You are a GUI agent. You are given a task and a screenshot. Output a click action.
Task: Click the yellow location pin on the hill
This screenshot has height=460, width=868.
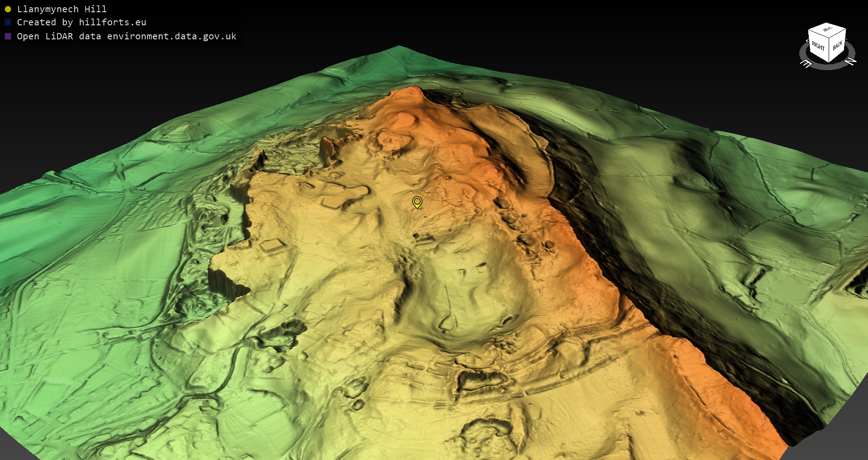click(x=417, y=202)
